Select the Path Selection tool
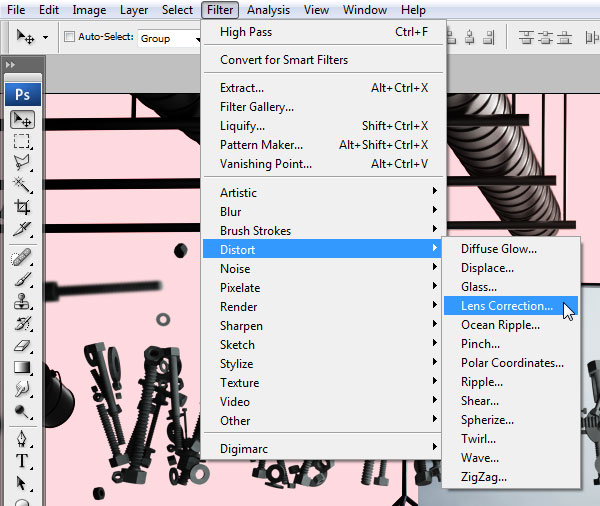Screen dimensions: 600x506 coord(23,483)
